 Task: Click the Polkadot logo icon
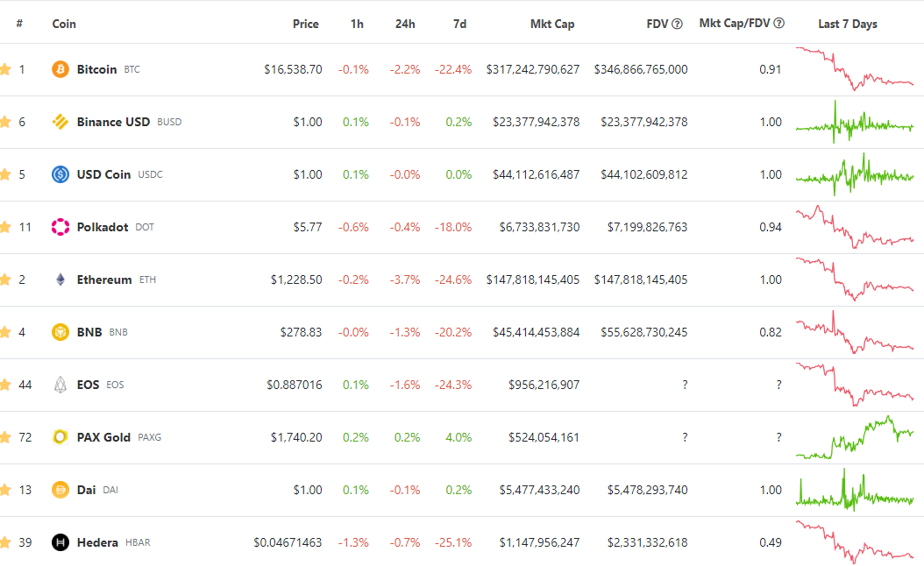(x=60, y=227)
